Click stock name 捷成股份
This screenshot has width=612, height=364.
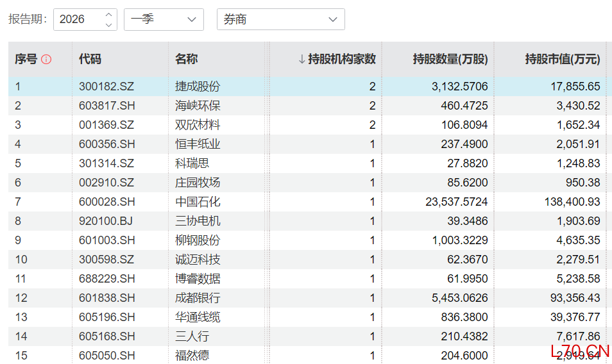198,87
